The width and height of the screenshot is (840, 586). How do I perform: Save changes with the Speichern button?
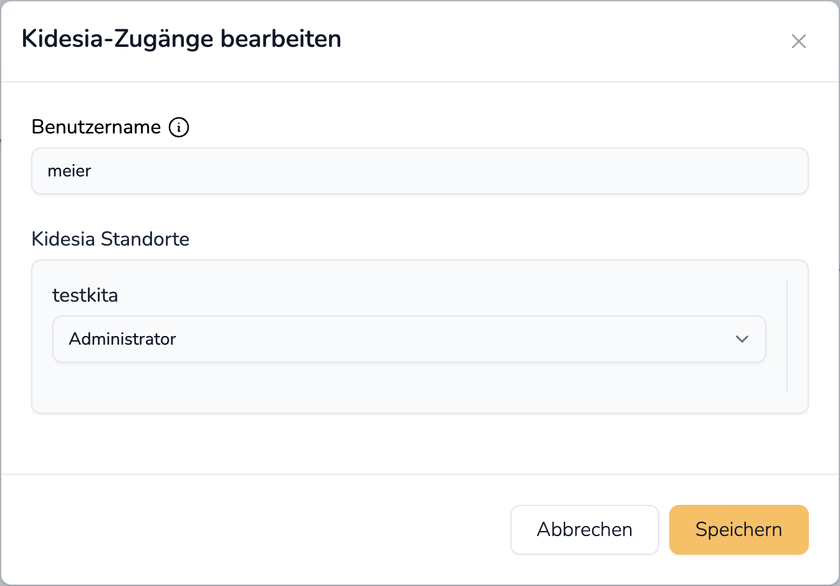(738, 529)
